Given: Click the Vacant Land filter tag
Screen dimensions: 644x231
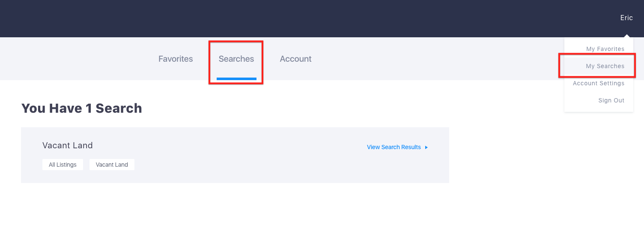Looking at the screenshot, I should pos(112,165).
